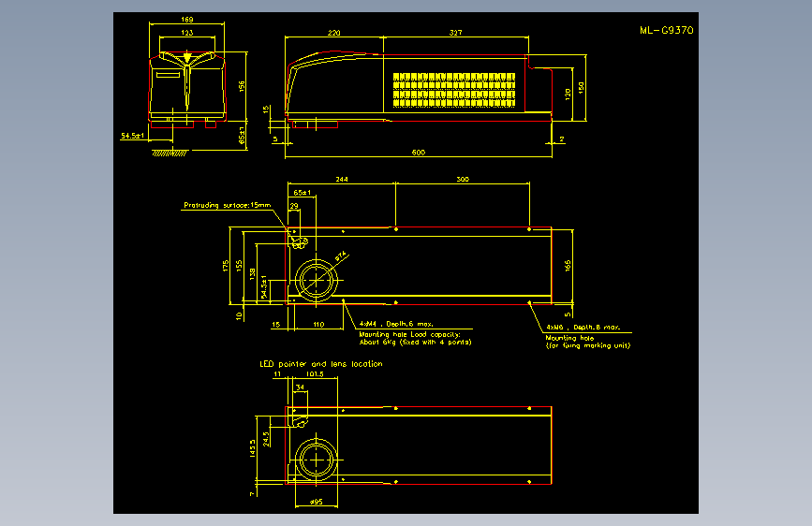812x526 pixels.
Task: Click the '4xM6 , Depth.8 max.' note
Action: click(x=583, y=328)
